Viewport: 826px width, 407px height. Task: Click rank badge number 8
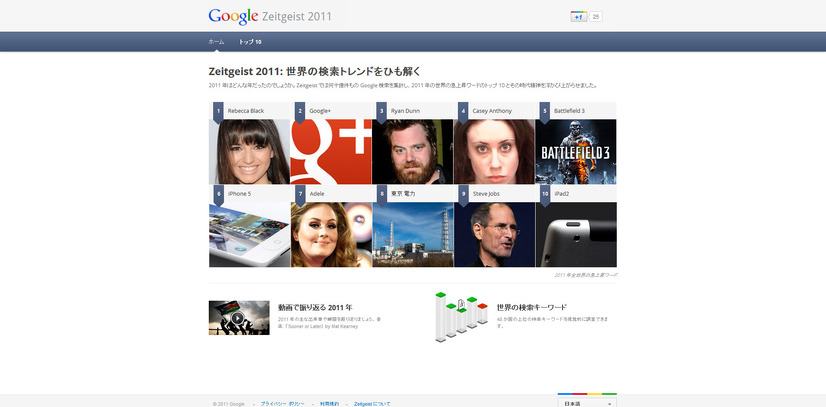pos(381,195)
